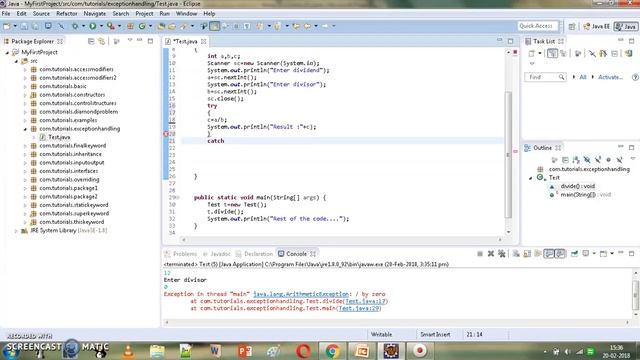Screen dimensions: 640x360
Task: Toggle Categorized view button in Task List
Action: pyautogui.click(x=552, y=53)
